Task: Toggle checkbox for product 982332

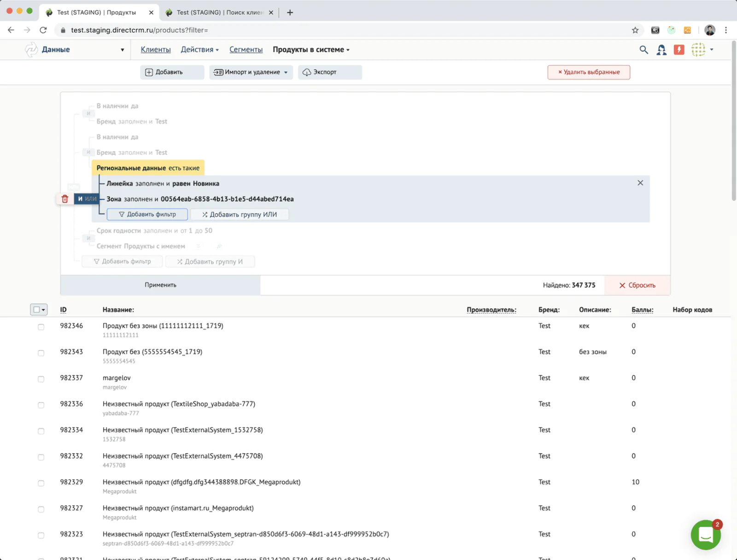Action: 41,457
